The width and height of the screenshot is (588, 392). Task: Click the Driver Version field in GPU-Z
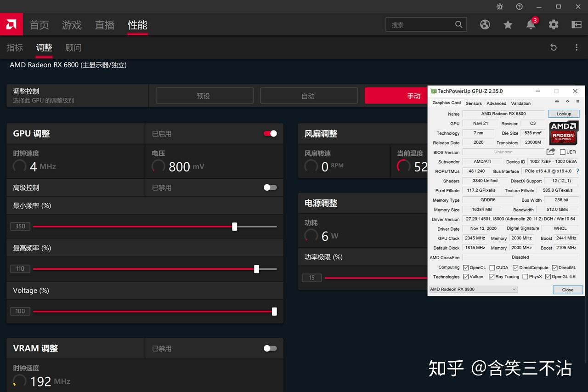[520, 219]
